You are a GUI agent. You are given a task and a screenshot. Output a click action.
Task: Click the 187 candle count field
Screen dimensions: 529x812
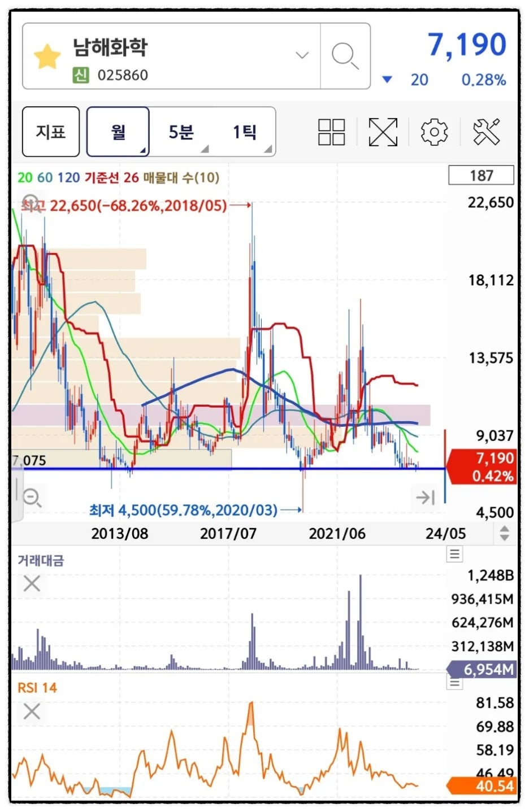481,176
